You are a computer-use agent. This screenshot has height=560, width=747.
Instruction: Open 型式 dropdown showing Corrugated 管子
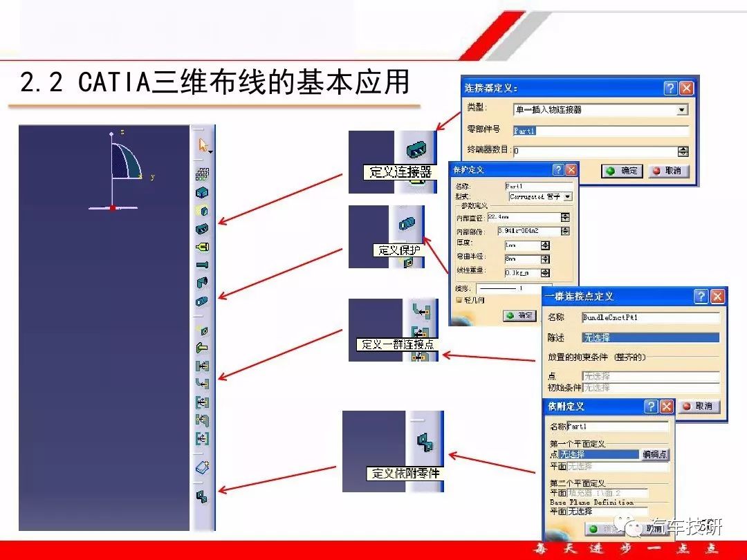(x=568, y=196)
